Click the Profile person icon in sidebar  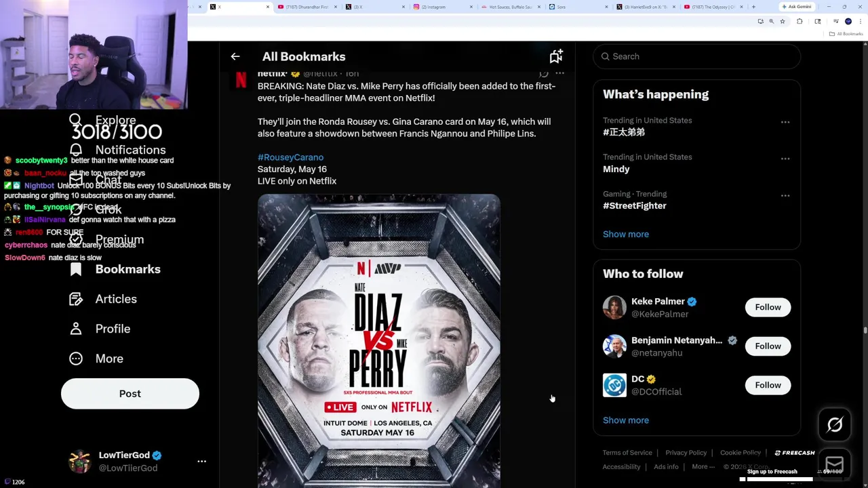point(76,329)
